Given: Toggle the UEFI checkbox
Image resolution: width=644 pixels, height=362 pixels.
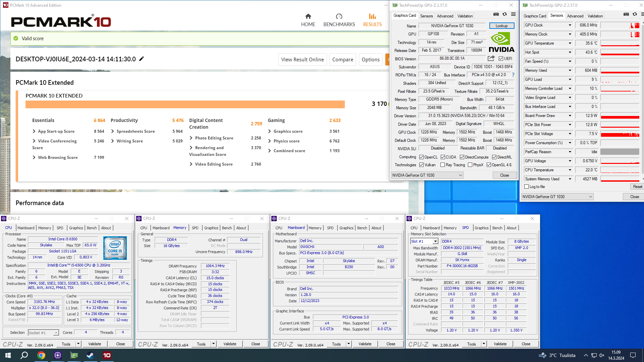Looking at the screenshot, I should (x=501, y=59).
